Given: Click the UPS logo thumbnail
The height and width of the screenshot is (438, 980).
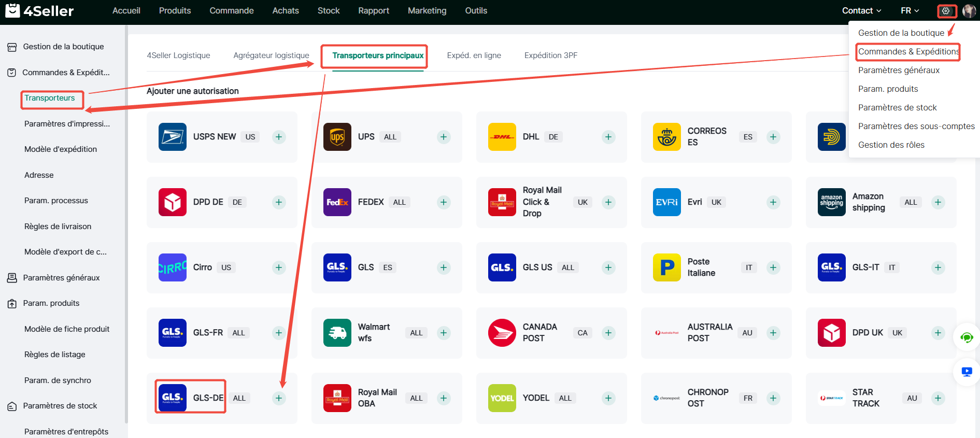Looking at the screenshot, I should 337,137.
